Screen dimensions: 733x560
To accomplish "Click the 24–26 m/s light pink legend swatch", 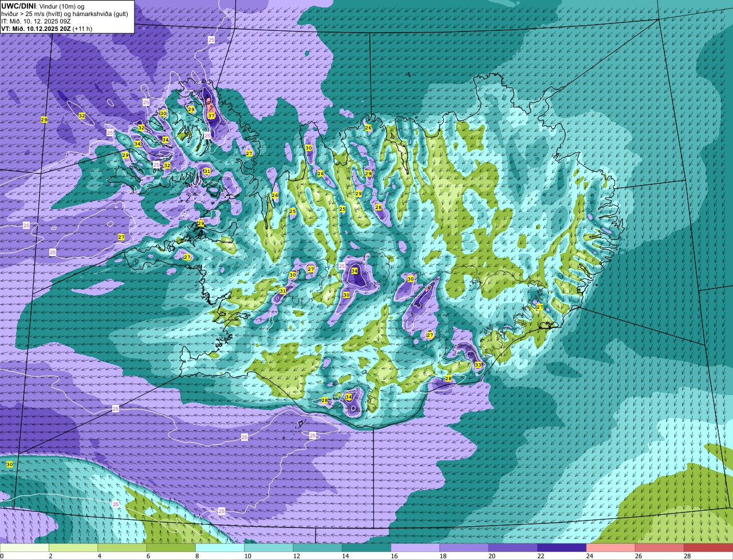I will (610, 548).
